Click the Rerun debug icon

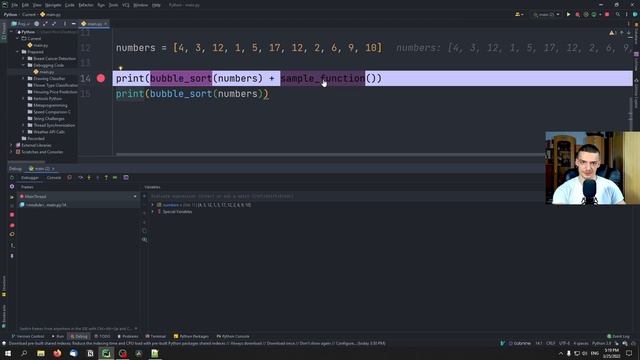[x=12, y=178]
